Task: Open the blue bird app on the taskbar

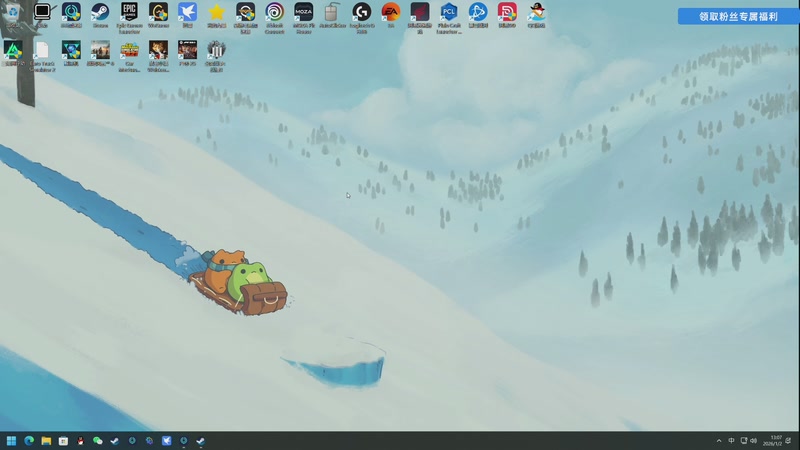Action: point(166,441)
